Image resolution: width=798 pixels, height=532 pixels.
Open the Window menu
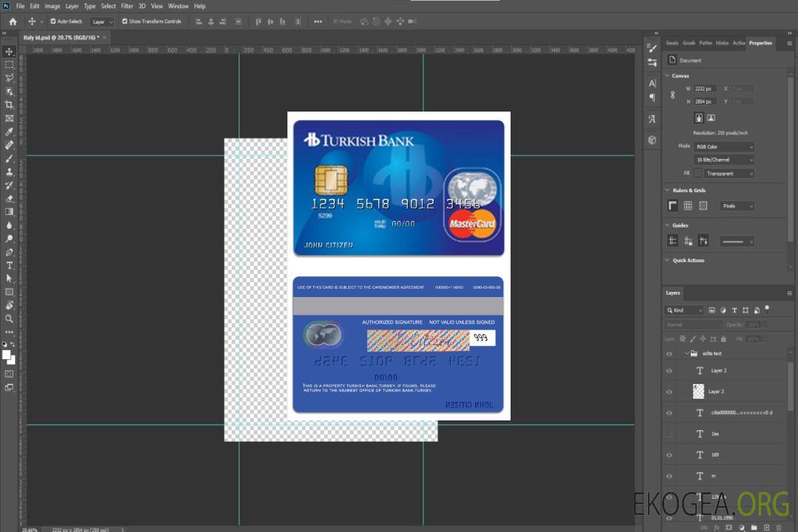178,6
